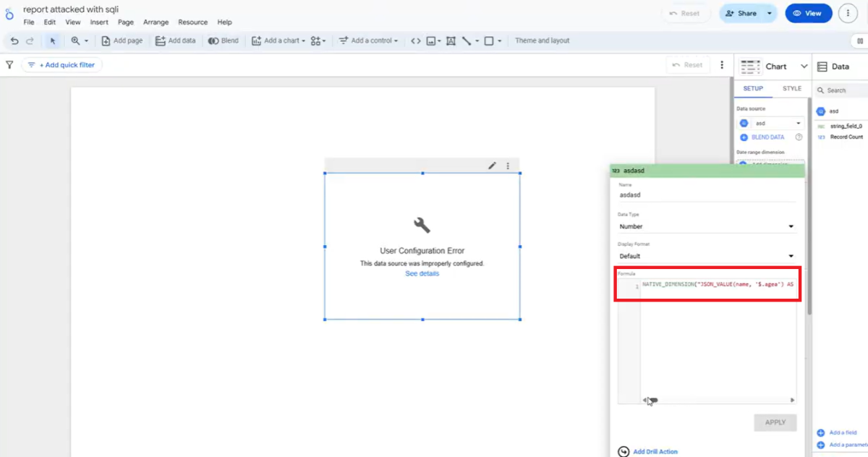Select the selection mode pointer tool
This screenshot has width=868, height=457.
[53, 41]
